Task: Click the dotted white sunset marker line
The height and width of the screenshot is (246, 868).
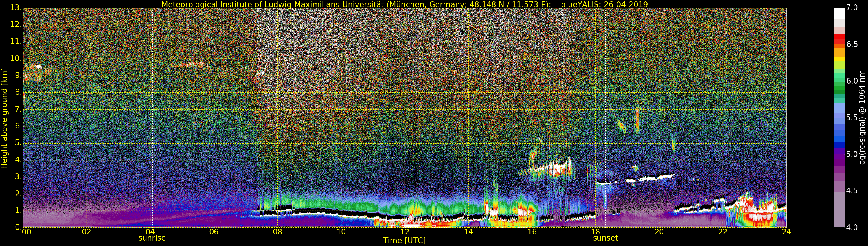Action: tap(606, 118)
